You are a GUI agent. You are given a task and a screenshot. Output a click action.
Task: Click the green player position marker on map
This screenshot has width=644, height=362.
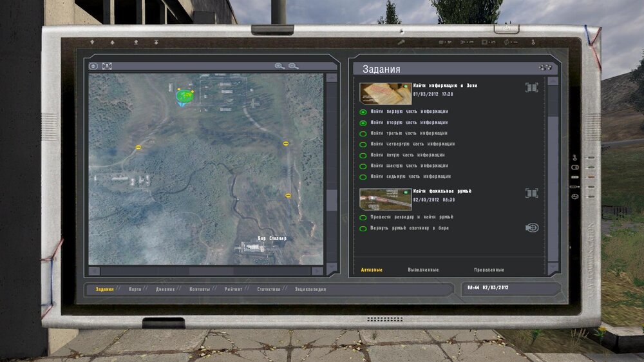pyautogui.click(x=185, y=97)
